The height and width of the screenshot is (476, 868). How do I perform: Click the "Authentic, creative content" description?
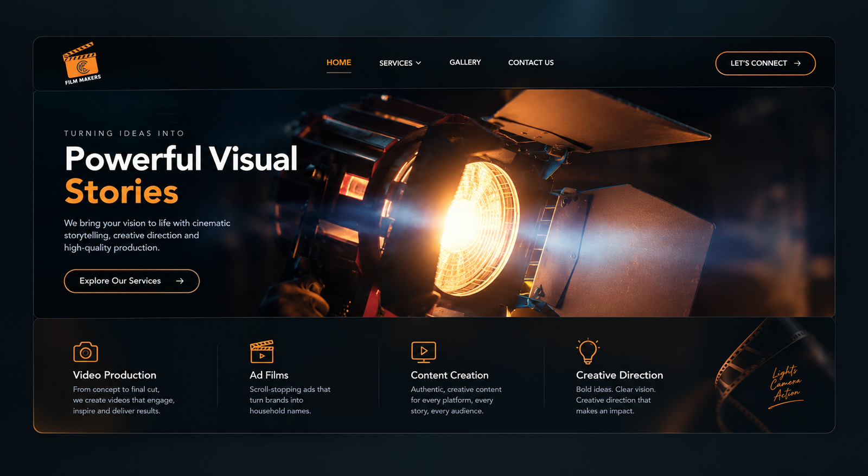point(456,400)
